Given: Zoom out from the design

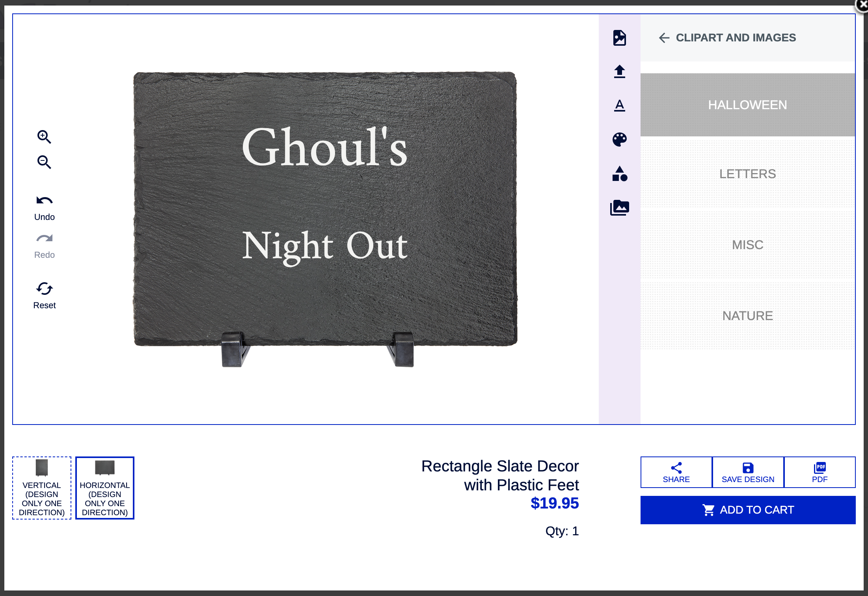Looking at the screenshot, I should (44, 162).
